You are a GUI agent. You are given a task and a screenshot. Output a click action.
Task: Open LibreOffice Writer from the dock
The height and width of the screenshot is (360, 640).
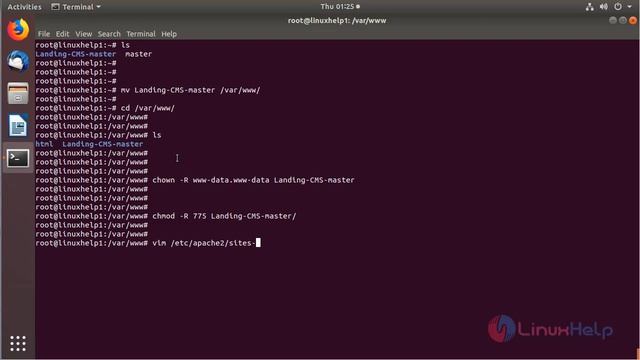18,125
